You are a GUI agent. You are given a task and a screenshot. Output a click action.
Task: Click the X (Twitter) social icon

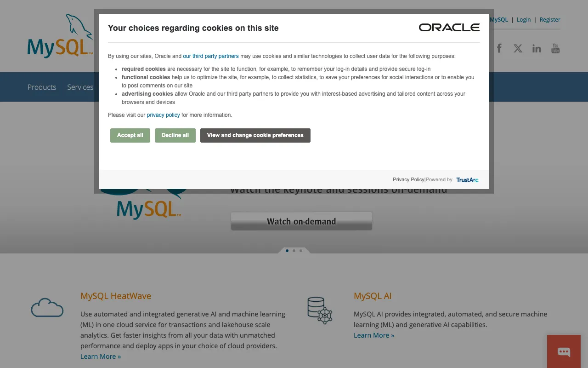(x=518, y=48)
